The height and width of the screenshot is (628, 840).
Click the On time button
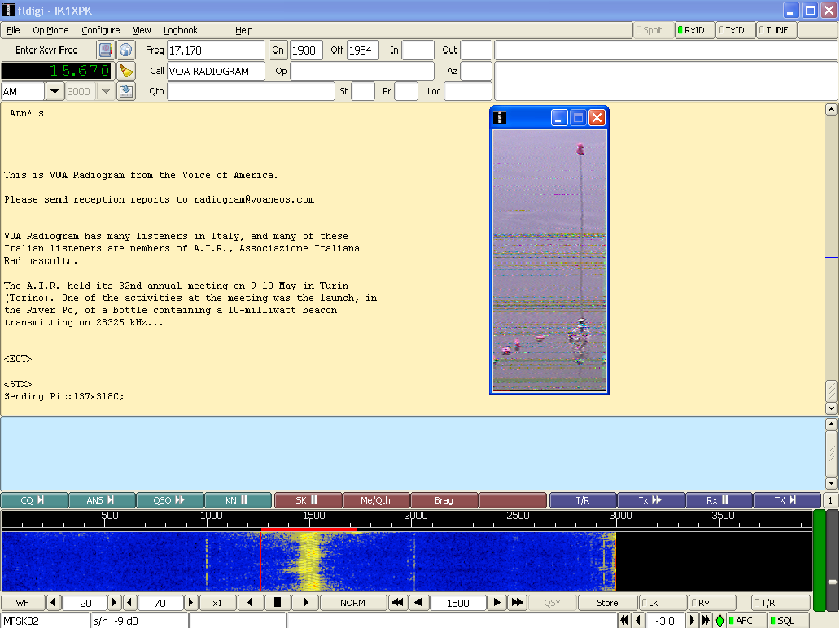pyautogui.click(x=278, y=50)
